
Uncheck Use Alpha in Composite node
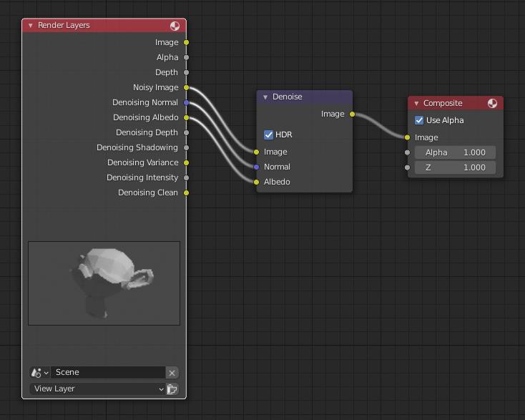point(419,120)
